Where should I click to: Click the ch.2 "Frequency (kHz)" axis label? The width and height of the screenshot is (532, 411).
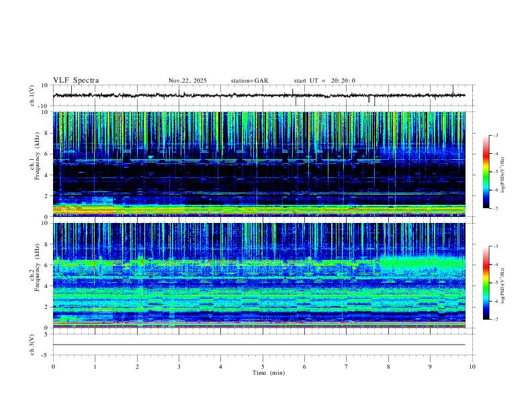coord(37,267)
